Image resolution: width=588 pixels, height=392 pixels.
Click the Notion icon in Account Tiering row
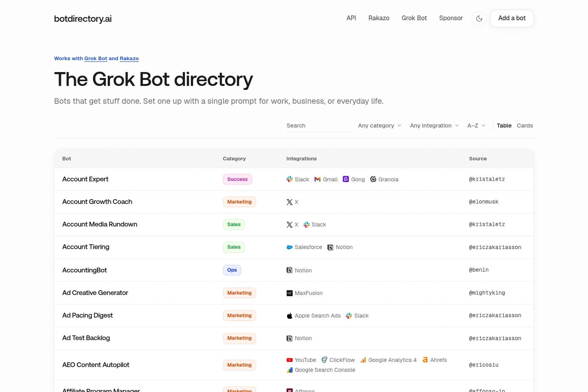pyautogui.click(x=330, y=247)
